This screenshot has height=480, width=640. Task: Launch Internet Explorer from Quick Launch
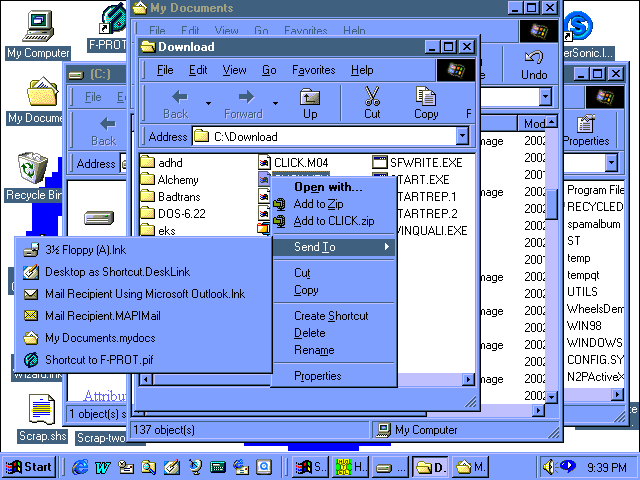click(x=80, y=467)
